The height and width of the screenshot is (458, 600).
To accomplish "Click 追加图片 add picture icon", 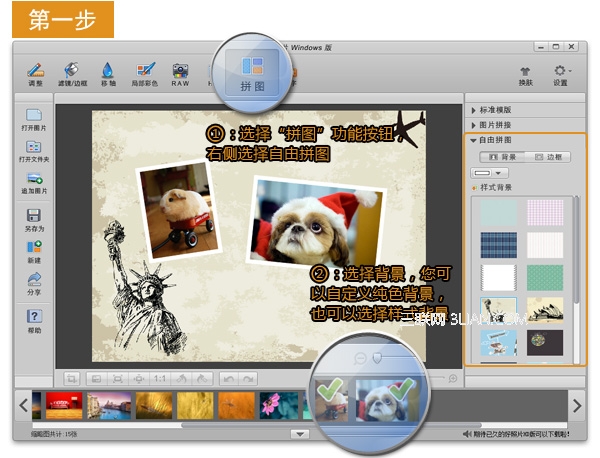I will coord(34,183).
